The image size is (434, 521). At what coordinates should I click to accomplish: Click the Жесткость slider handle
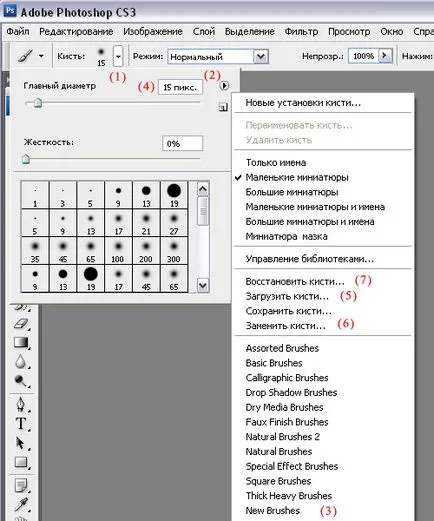[x=26, y=159]
